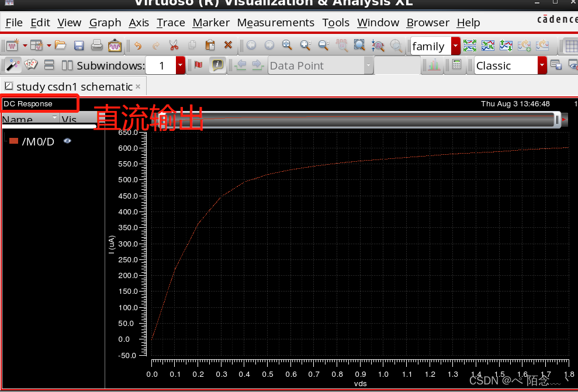Combine all traces into one strip
The height and width of the screenshot is (392, 578).
[487, 46]
